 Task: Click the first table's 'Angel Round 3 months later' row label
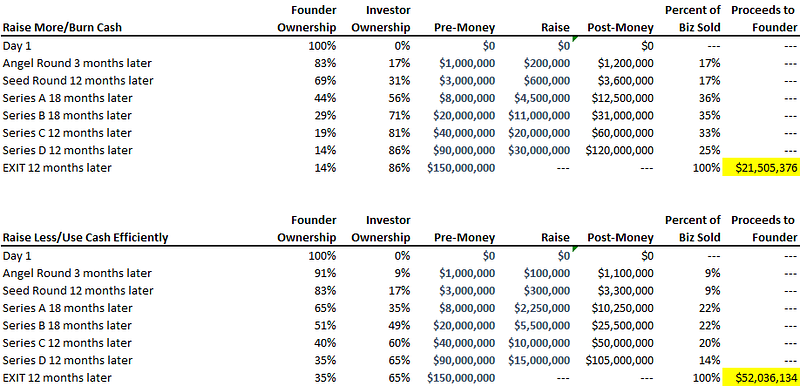(x=77, y=63)
